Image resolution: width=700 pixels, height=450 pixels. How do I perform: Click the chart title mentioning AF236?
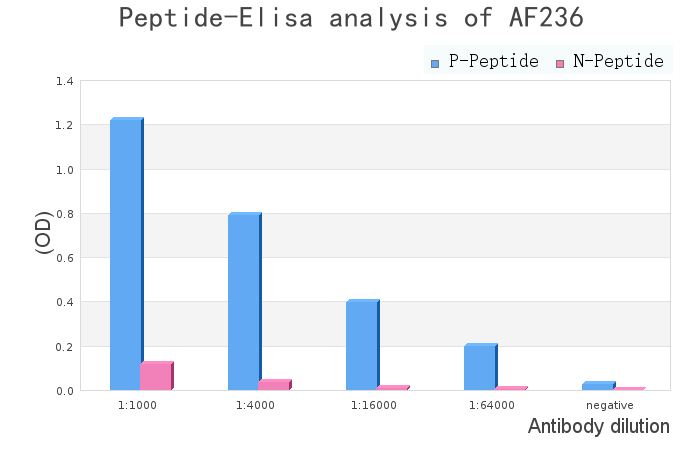pyautogui.click(x=350, y=18)
